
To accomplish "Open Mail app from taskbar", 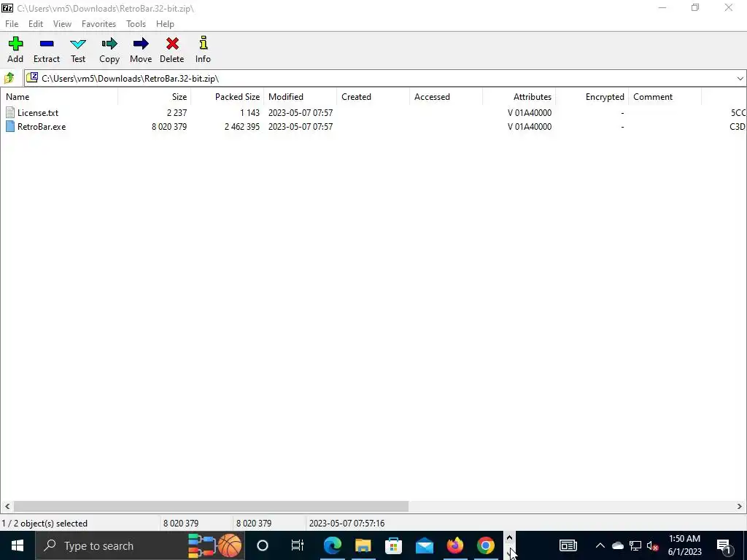I will coord(424,545).
